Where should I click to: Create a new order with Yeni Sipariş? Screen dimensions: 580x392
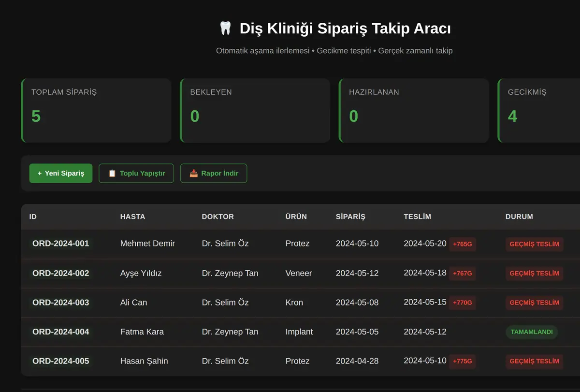click(61, 173)
